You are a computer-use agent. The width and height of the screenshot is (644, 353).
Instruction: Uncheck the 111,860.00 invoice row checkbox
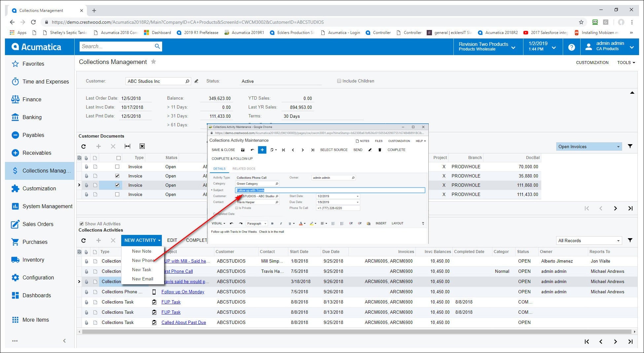point(117,185)
